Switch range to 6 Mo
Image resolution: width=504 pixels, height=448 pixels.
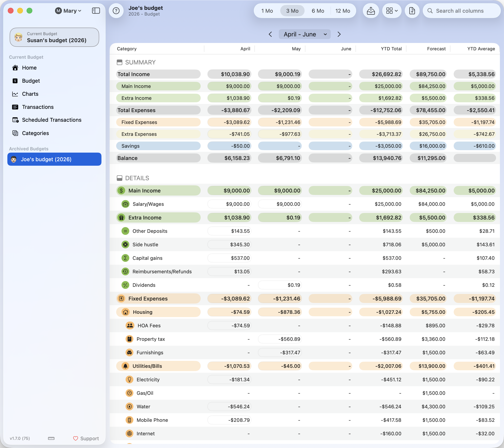[x=318, y=11]
